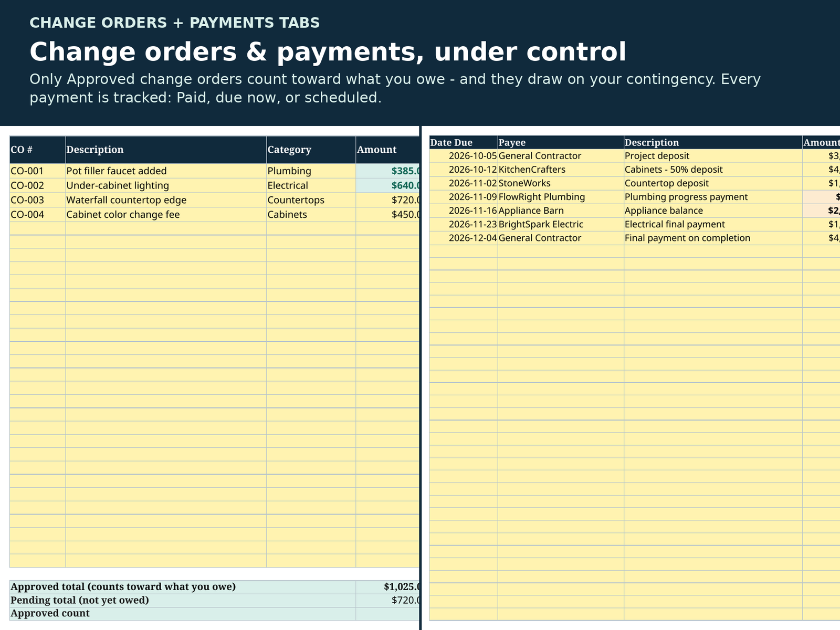Click 'Plumbing progress payment' cell
The width and height of the screenshot is (840, 630).
click(713, 197)
